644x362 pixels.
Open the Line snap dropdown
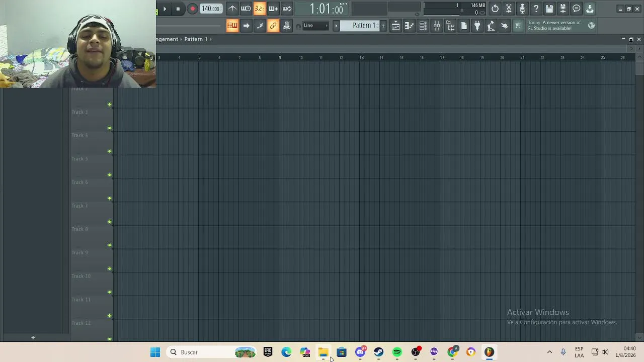pyautogui.click(x=315, y=26)
